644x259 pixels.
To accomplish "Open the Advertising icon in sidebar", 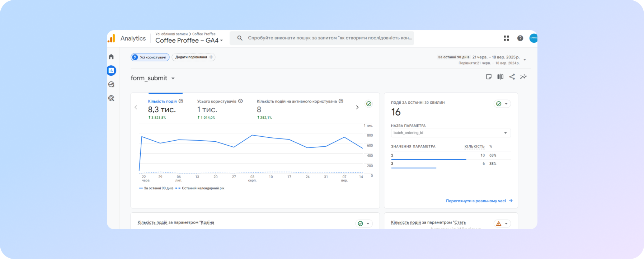I will 111,98.
